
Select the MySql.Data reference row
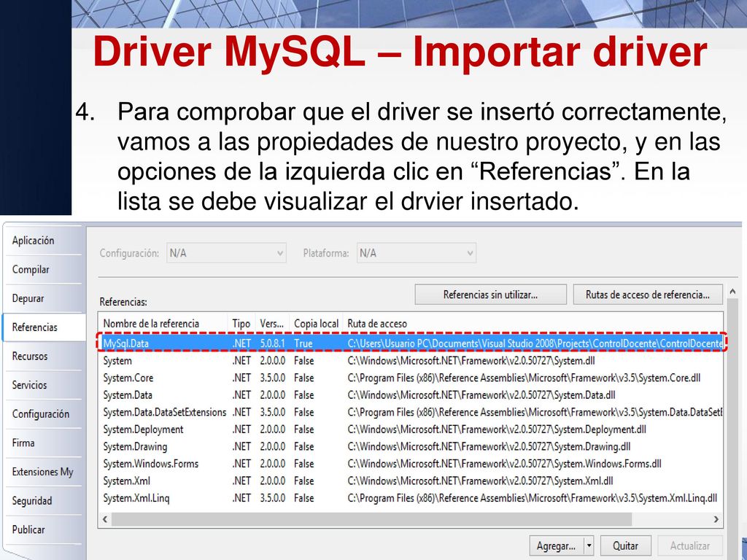[411, 343]
